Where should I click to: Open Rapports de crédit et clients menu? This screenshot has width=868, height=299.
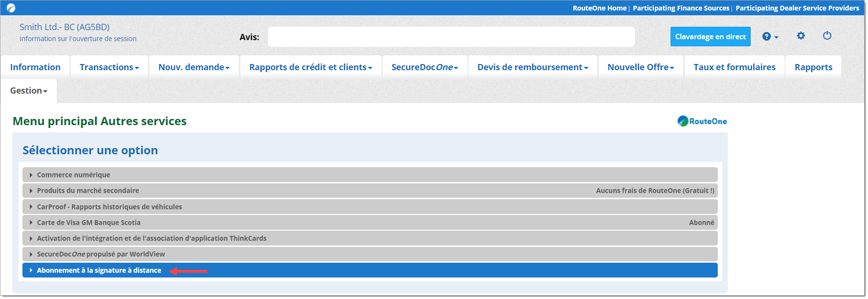click(x=310, y=67)
